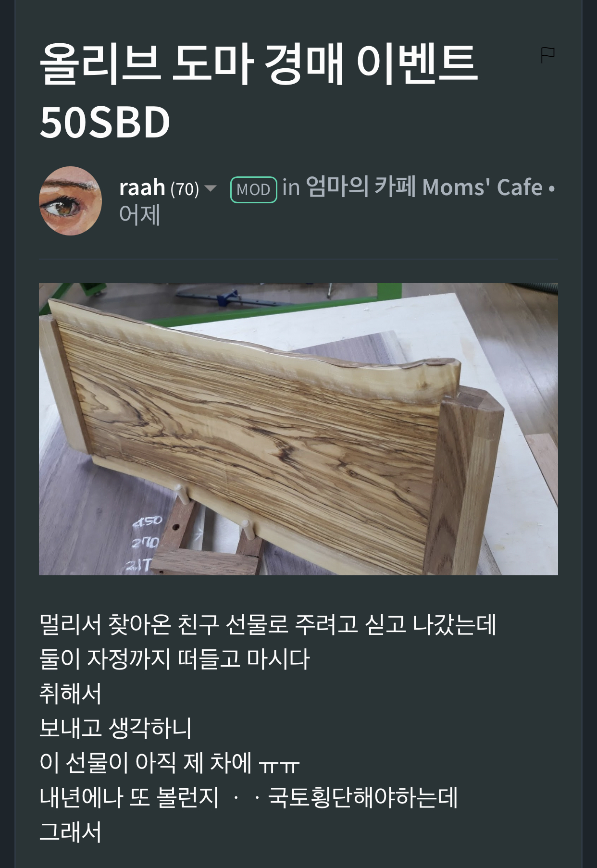Expand the dropdown arrow beside raah (70)
The width and height of the screenshot is (597, 868).
pyautogui.click(x=211, y=188)
